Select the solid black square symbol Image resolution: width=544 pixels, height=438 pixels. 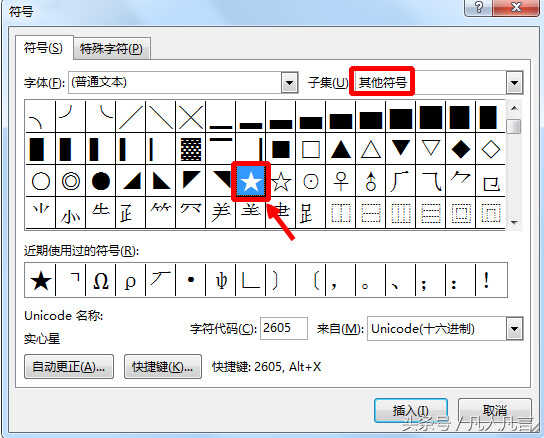tap(281, 149)
